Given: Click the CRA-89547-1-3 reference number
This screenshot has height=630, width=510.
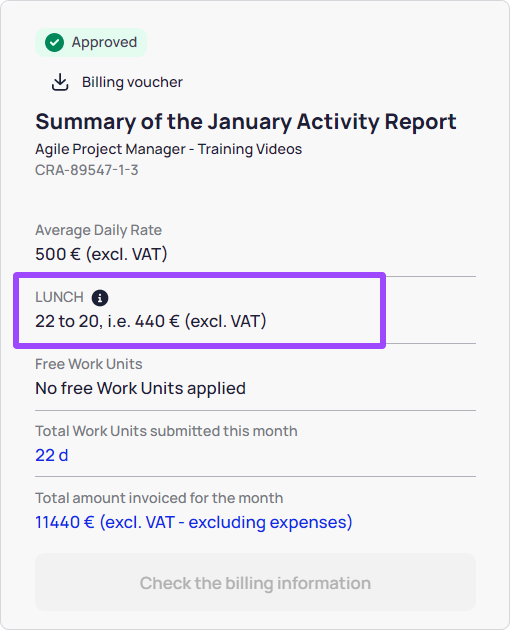Looking at the screenshot, I should pos(87,170).
